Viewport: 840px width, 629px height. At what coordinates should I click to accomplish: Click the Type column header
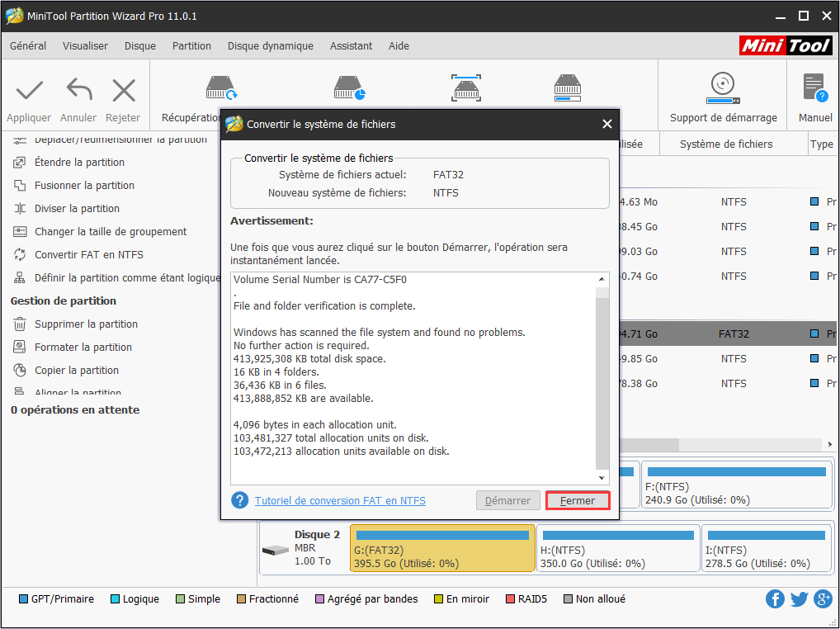(821, 144)
